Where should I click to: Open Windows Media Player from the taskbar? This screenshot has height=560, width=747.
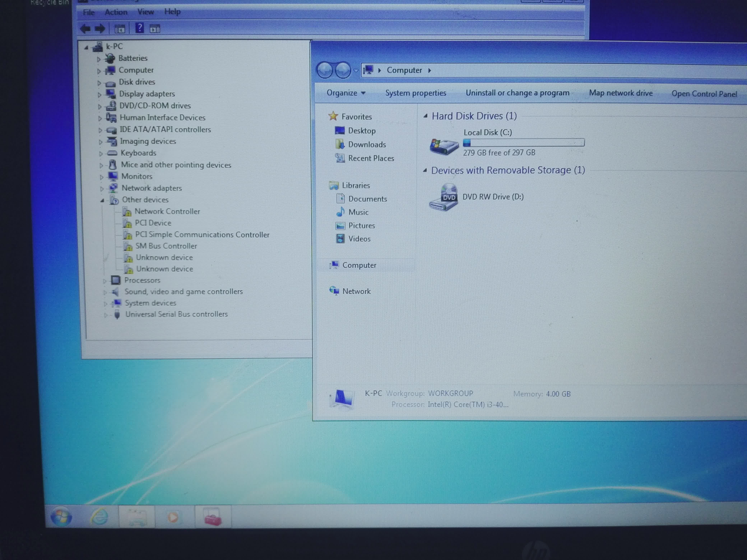pos(173,517)
